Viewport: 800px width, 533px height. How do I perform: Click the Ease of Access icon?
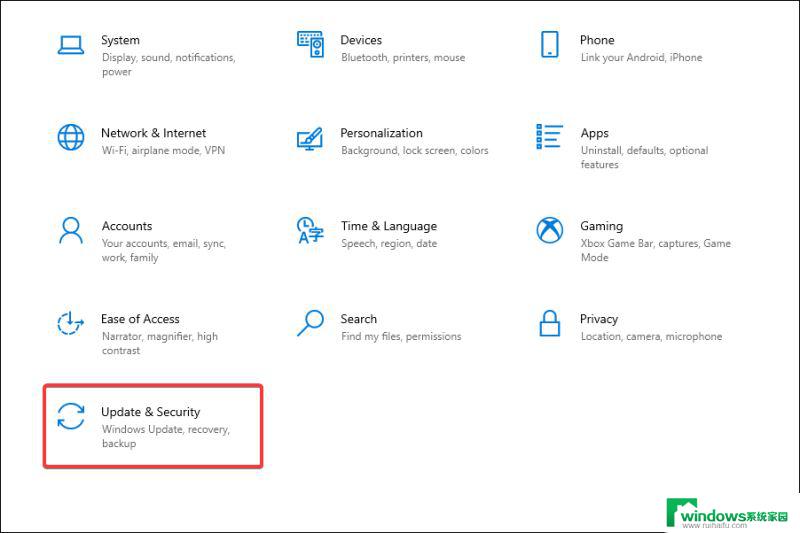coord(70,323)
